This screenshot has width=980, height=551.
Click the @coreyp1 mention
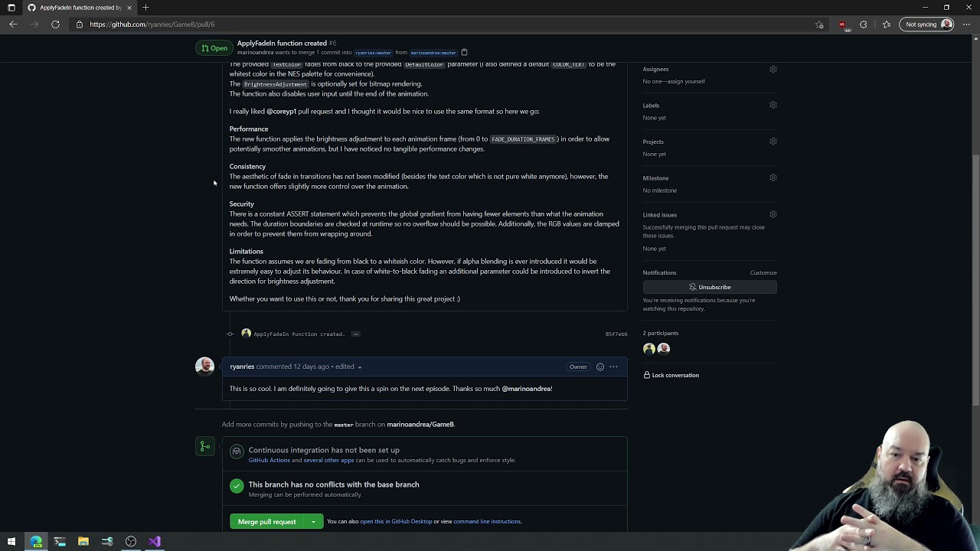(281, 112)
